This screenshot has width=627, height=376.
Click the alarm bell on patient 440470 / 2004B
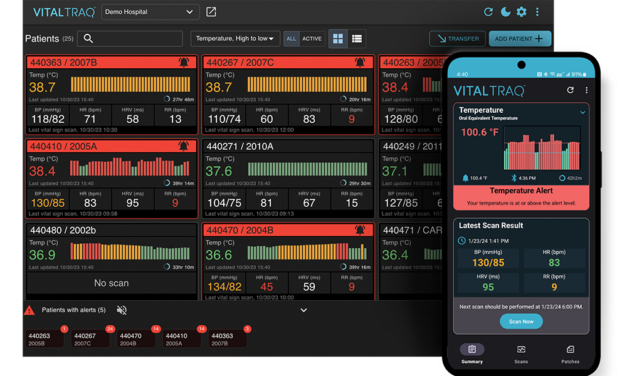(360, 230)
